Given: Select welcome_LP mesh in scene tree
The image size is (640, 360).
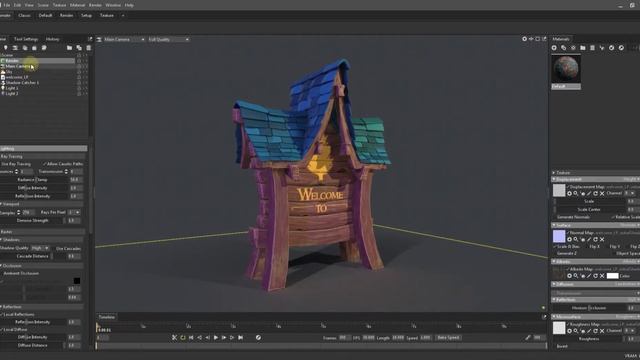Looking at the screenshot, I should pos(17,77).
